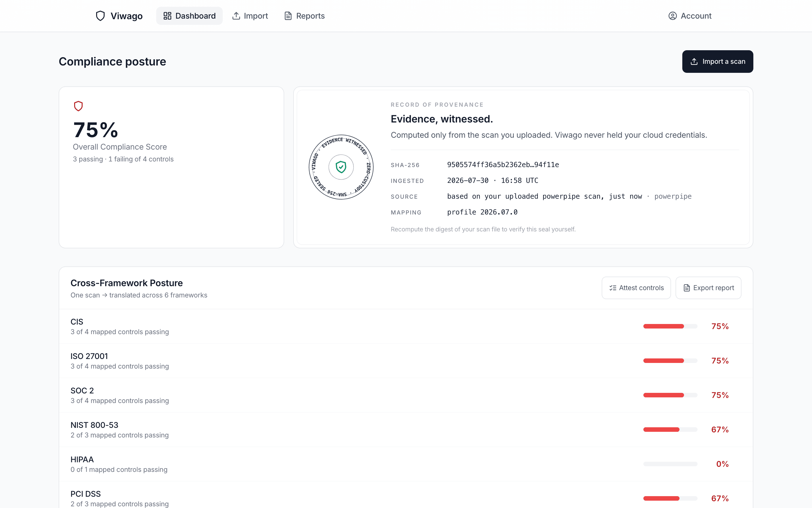The width and height of the screenshot is (812, 508).
Task: Click the CIS 75% value
Action: click(720, 326)
